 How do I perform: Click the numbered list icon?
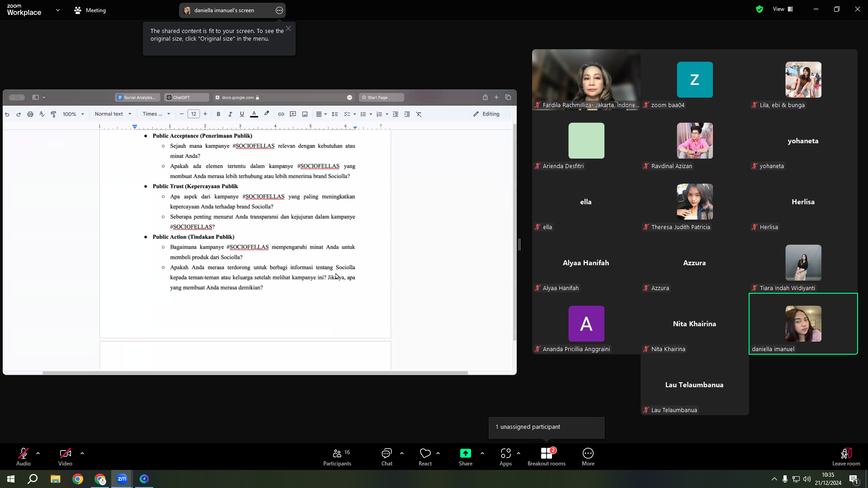click(379, 114)
